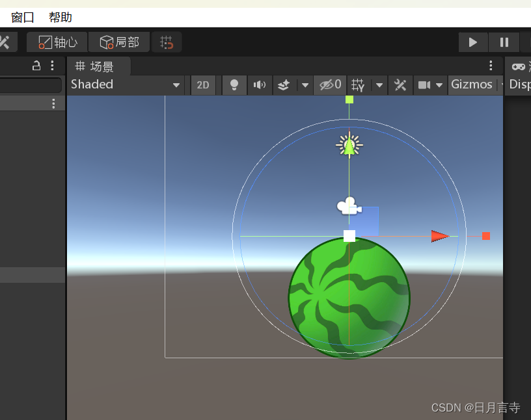Screen dimensions: 531x420
Task: Enable scene lighting toggle
Action: coord(234,85)
